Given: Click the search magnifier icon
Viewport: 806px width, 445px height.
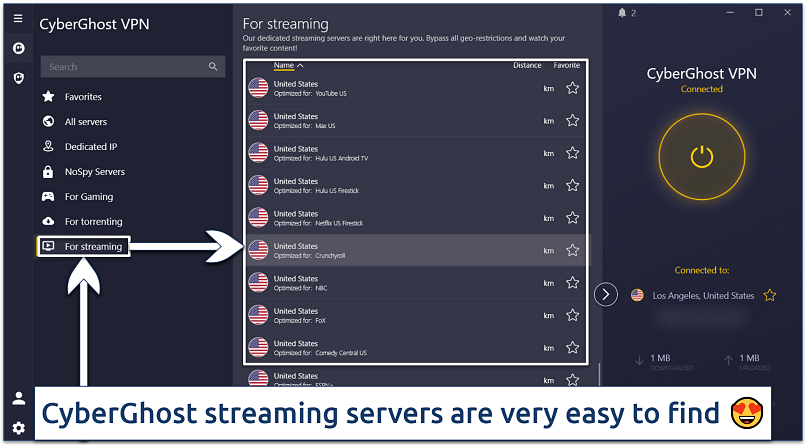Looking at the screenshot, I should [213, 66].
